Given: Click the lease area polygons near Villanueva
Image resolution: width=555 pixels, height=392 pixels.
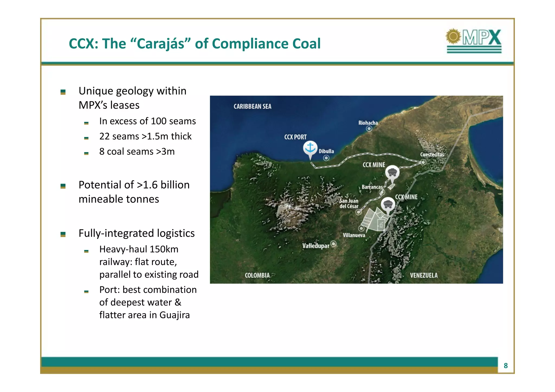Looking at the screenshot, I should click(375, 221).
